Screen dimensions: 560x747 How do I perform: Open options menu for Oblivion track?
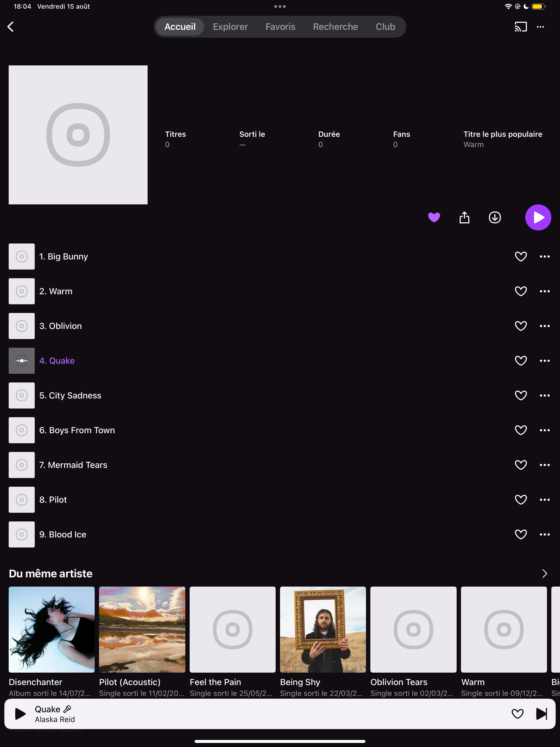(x=544, y=326)
